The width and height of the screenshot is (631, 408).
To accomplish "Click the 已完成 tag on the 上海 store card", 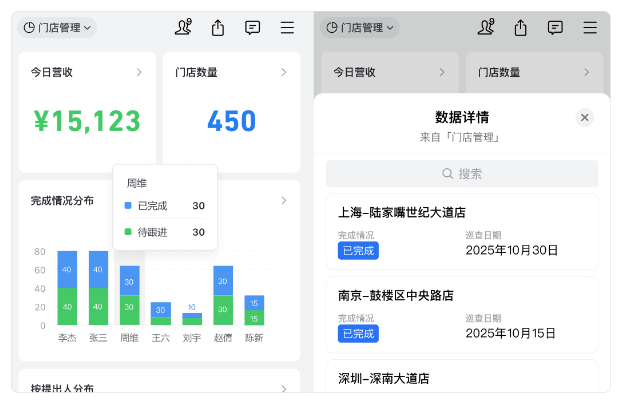I will click(358, 250).
